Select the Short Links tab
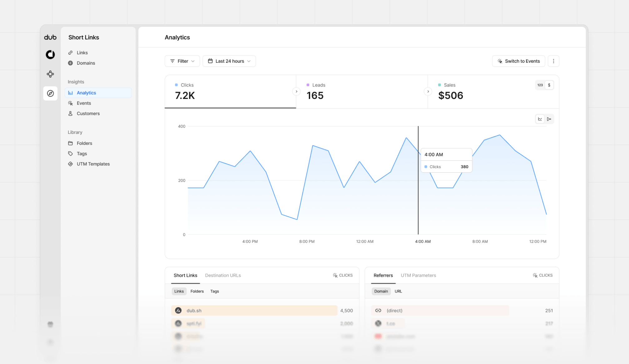 [x=186, y=275]
